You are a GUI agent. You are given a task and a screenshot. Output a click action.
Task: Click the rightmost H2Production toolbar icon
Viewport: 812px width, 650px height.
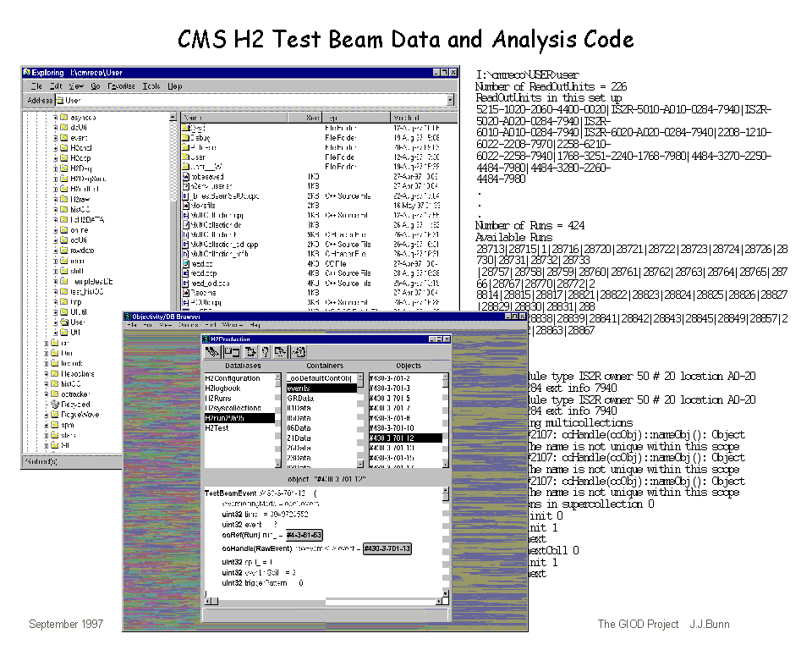point(300,351)
